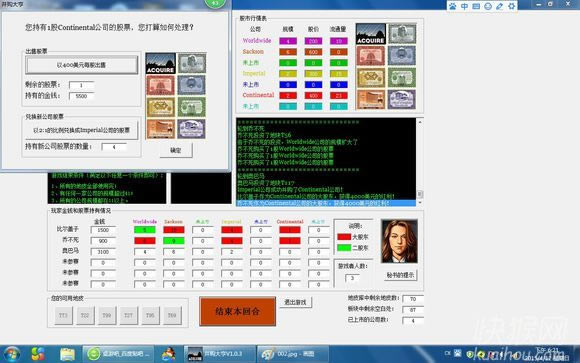The height and width of the screenshot is (363, 580).
Task: Click the game log scrollbar down arrow
Action: [x=419, y=203]
